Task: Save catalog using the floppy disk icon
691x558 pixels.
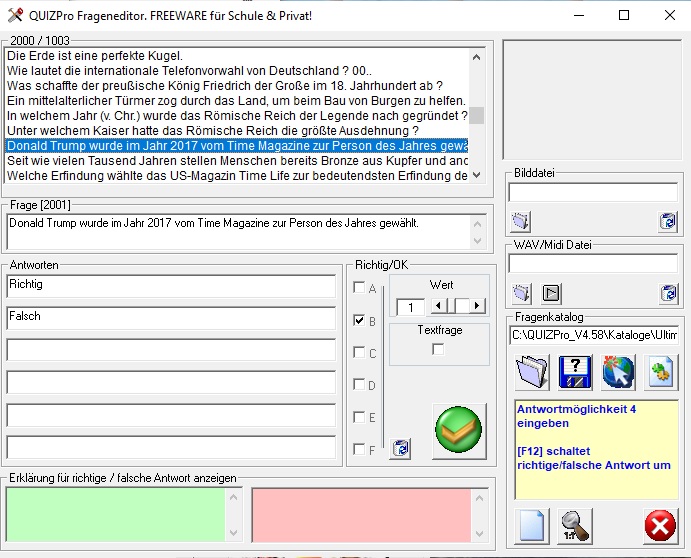Action: (x=575, y=371)
